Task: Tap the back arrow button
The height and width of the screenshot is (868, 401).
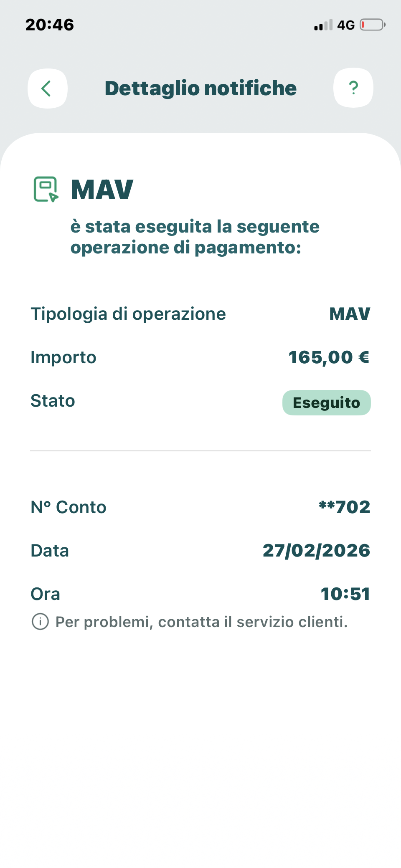Action: tap(47, 88)
